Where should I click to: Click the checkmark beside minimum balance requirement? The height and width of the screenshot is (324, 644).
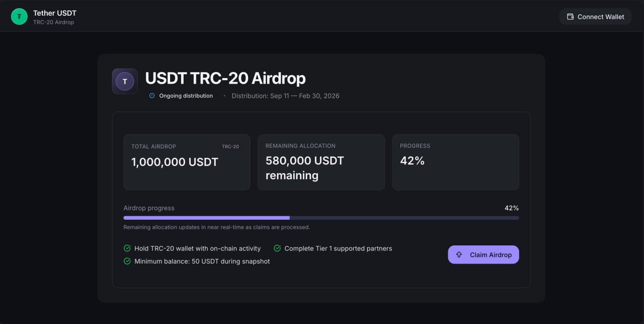tap(127, 261)
